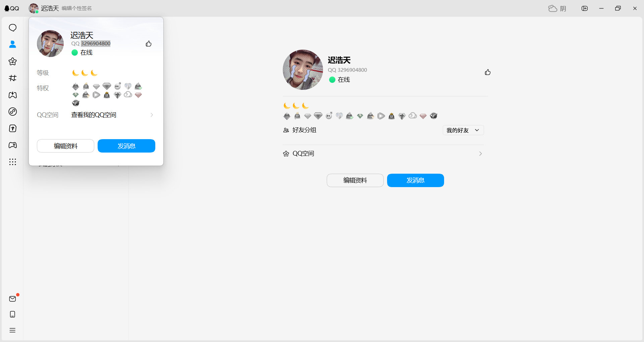Click the 好友分组 label in the main profile

point(305,130)
